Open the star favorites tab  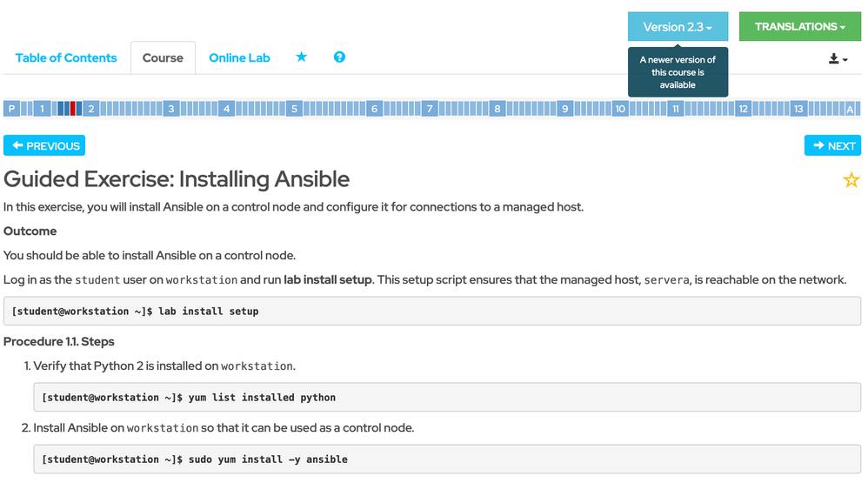[x=301, y=57]
